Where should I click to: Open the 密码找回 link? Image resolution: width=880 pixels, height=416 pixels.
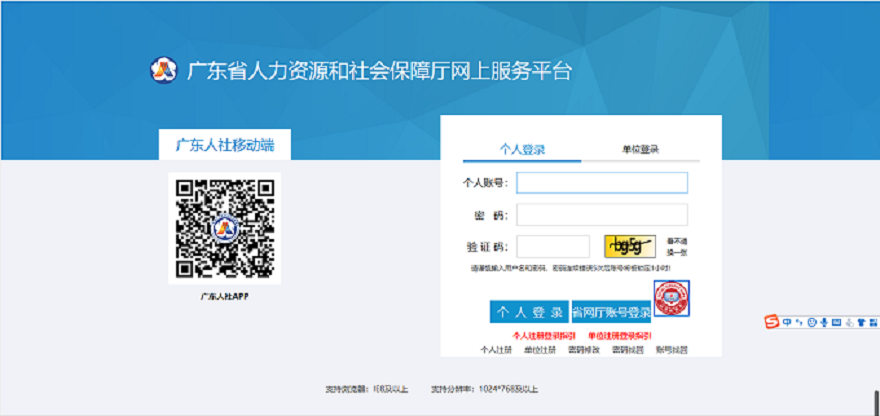pyautogui.click(x=628, y=350)
